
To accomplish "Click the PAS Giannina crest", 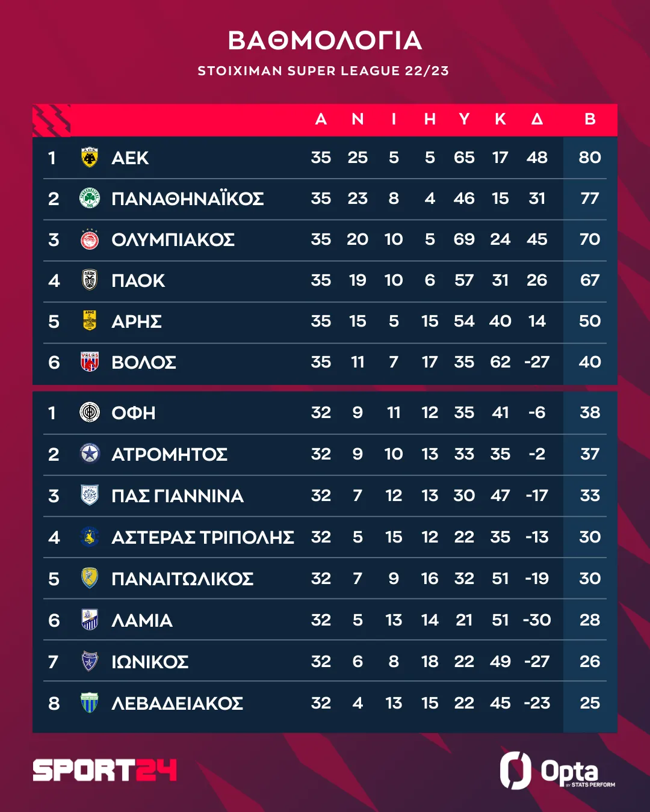I will [x=90, y=496].
